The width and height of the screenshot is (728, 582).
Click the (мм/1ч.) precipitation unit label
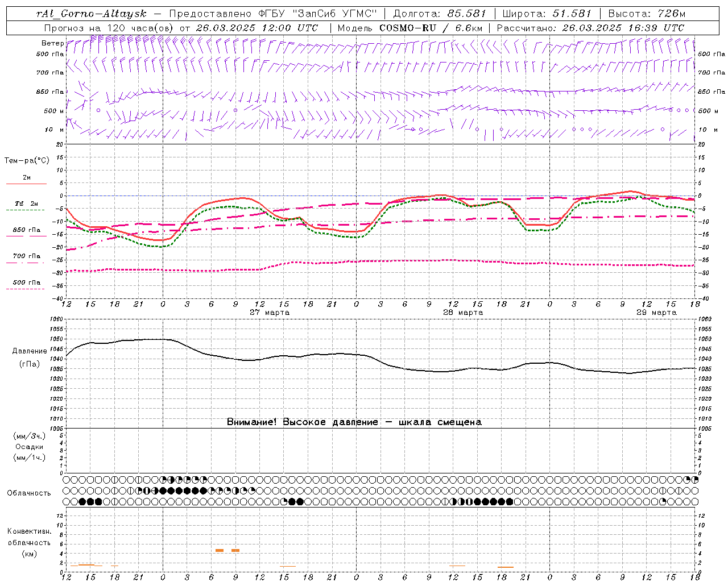tap(30, 458)
